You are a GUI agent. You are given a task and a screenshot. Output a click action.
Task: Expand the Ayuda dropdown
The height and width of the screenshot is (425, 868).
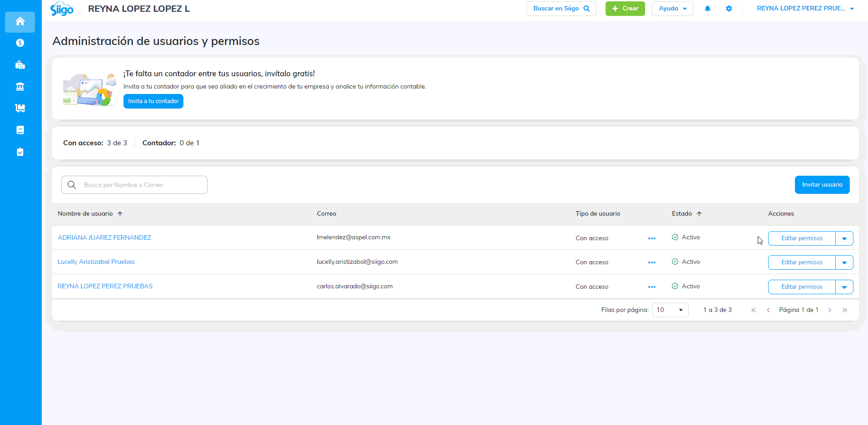(x=672, y=9)
